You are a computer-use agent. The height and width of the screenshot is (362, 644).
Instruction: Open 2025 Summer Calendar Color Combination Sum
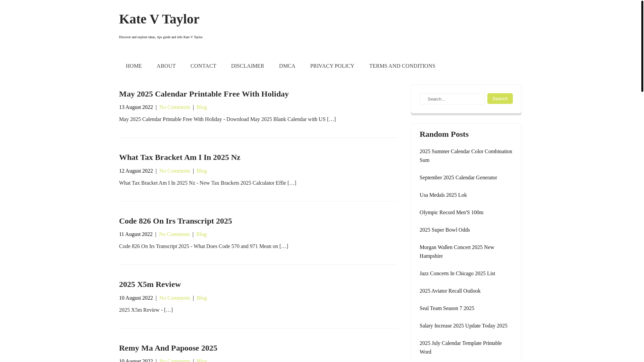pyautogui.click(x=466, y=156)
